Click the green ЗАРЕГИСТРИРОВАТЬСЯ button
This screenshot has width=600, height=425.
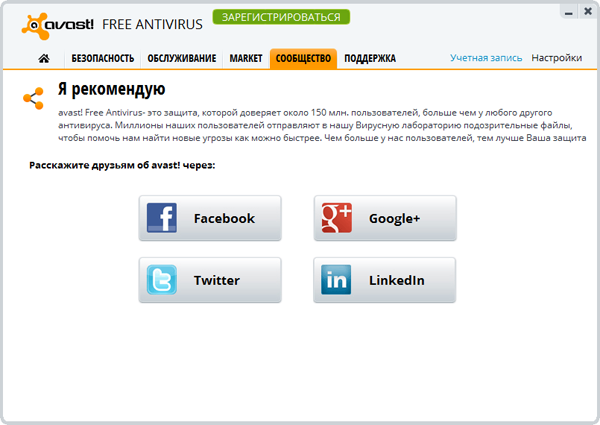(281, 17)
